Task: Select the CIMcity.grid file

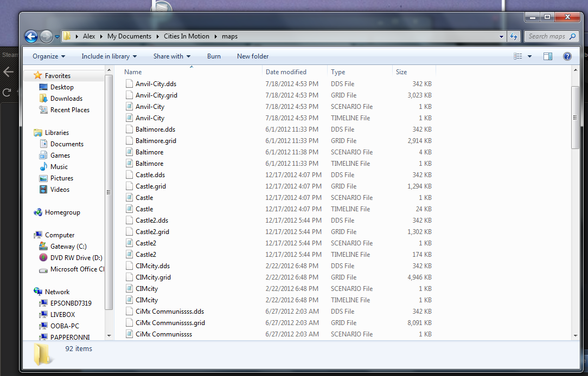Action: click(153, 277)
